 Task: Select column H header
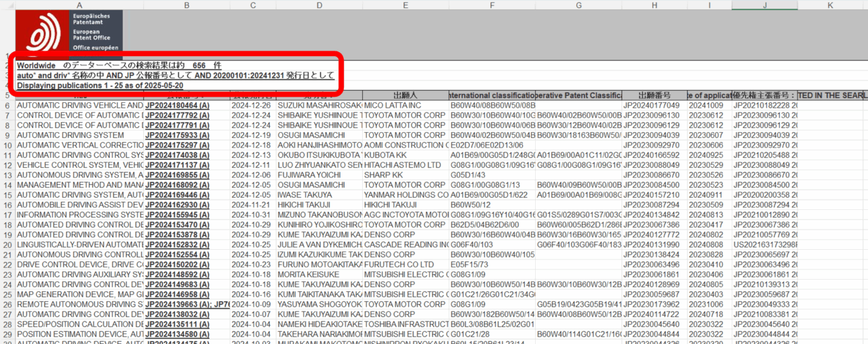click(654, 5)
